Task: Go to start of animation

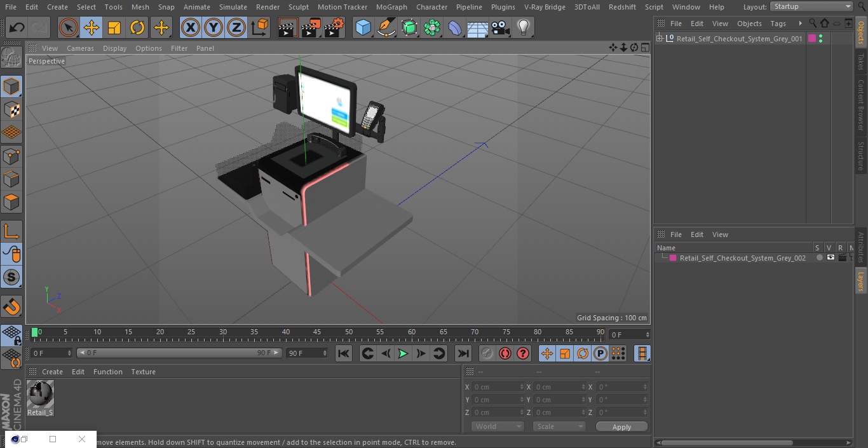Action: tap(344, 353)
